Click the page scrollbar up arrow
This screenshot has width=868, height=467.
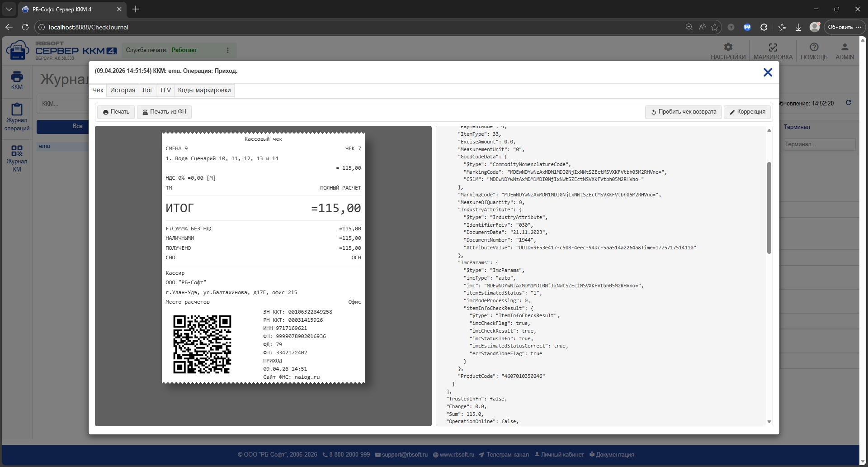(x=863, y=39)
